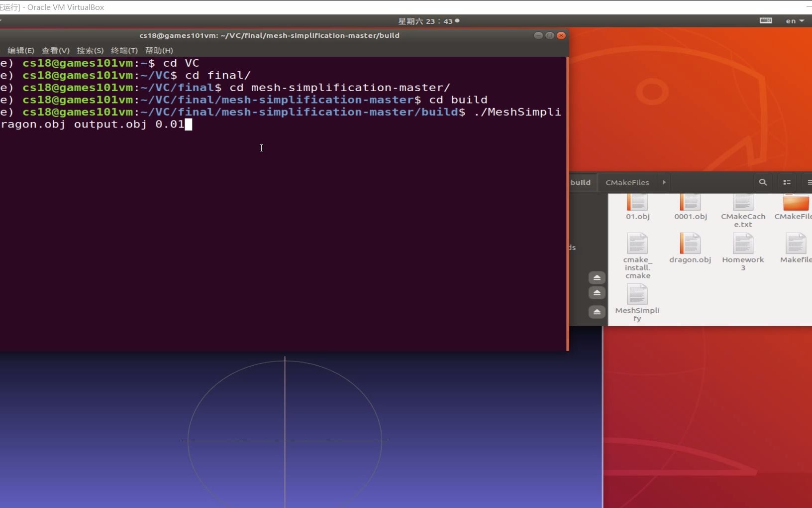Open the 编辑(E) terminal menu

pos(21,50)
